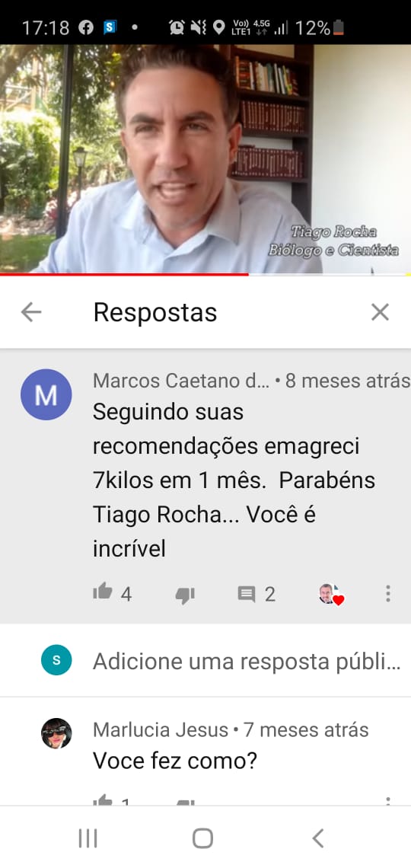Viewport: 411px width, 868px height.
Task: Tap Marcos Caetano username link
Action: (x=181, y=381)
